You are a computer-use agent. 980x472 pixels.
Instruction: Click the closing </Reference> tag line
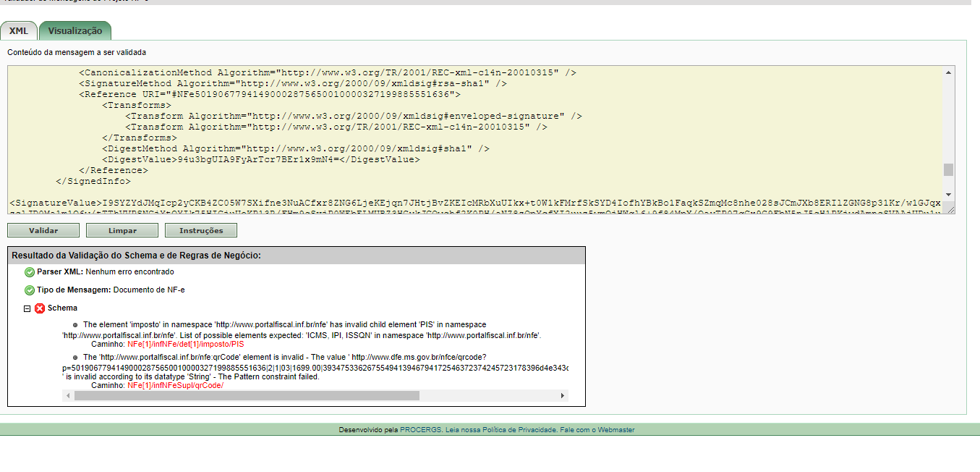(114, 170)
